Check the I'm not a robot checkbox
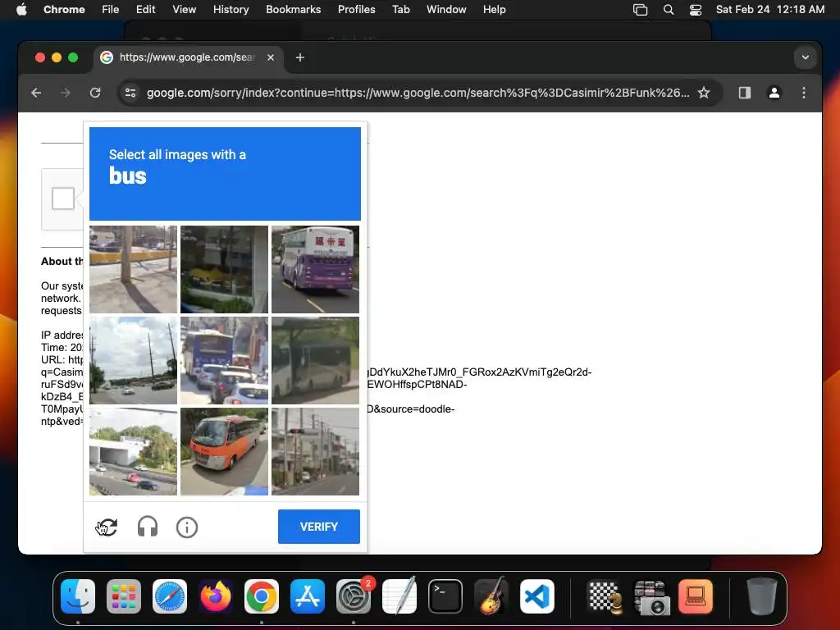The width and height of the screenshot is (840, 630). (x=62, y=199)
